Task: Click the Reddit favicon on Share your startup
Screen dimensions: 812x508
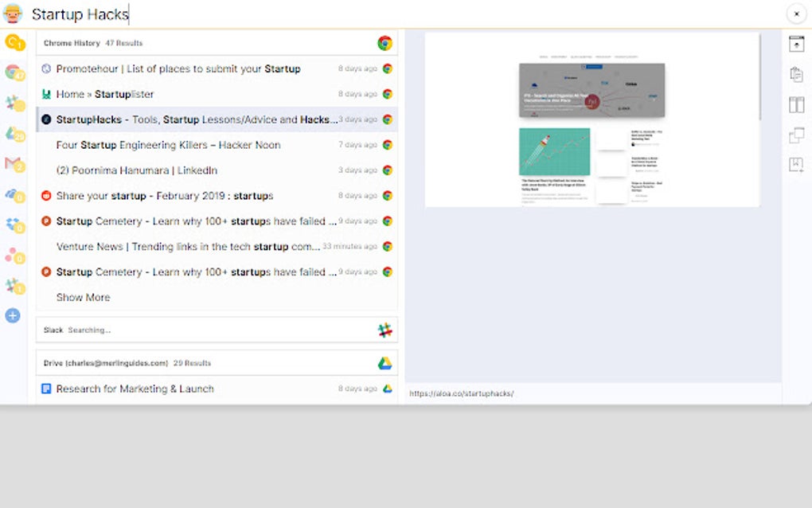Action: 46,195
